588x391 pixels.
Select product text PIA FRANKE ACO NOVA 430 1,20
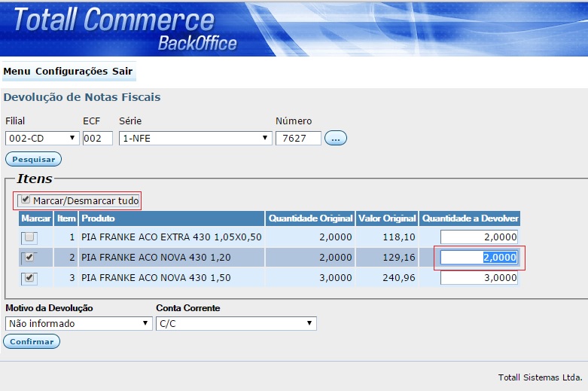tap(156, 258)
